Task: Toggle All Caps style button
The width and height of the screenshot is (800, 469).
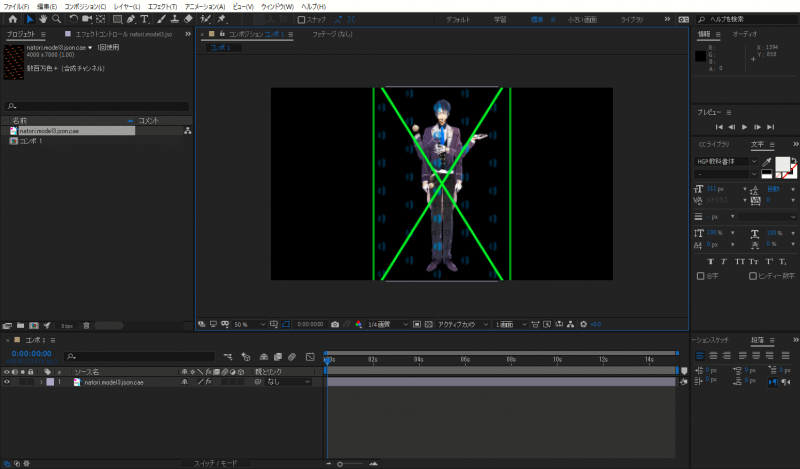Action: (740, 262)
